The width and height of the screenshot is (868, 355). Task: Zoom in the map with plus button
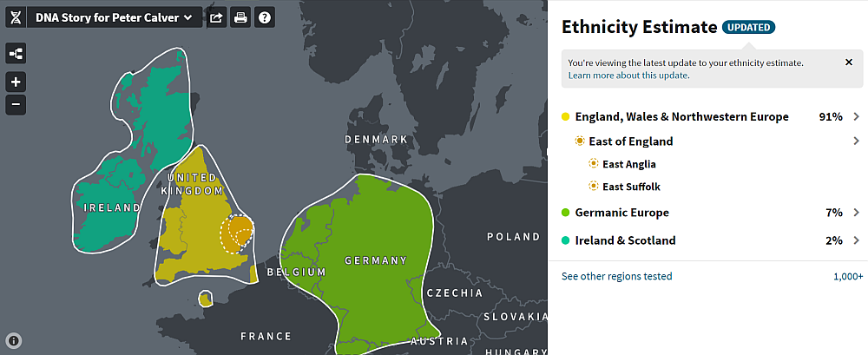(16, 82)
